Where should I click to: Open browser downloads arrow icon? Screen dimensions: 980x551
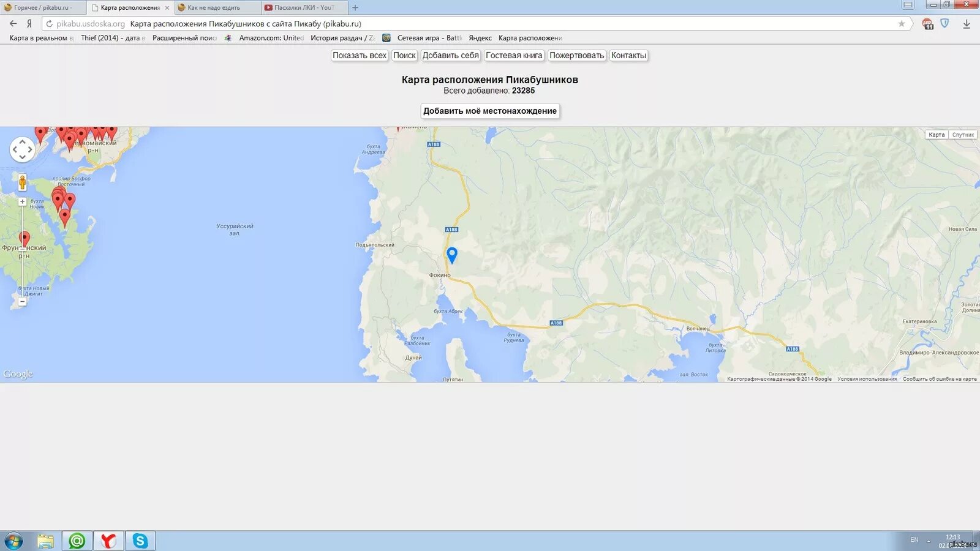pyautogui.click(x=967, y=24)
